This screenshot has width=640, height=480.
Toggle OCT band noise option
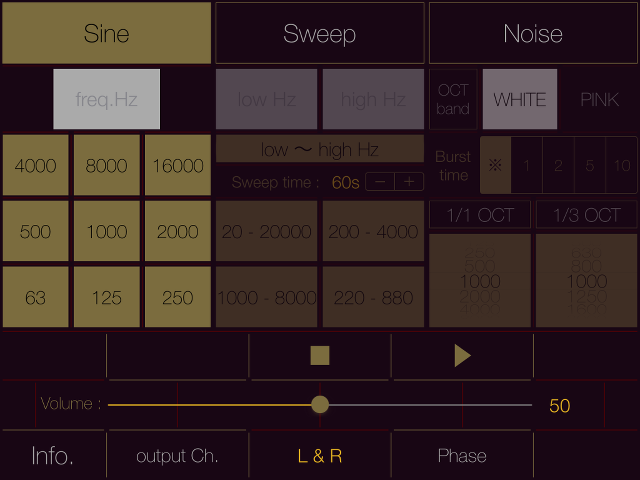coord(453,100)
